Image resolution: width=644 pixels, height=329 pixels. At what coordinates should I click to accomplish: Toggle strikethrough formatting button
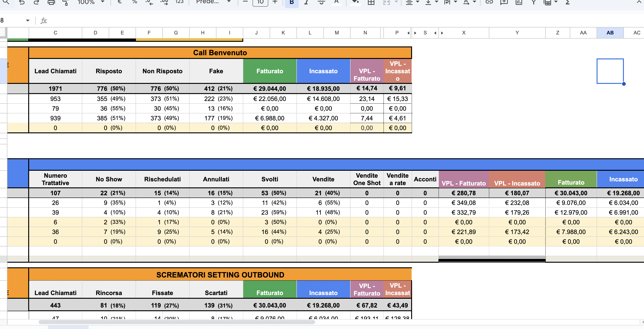coord(321,2)
